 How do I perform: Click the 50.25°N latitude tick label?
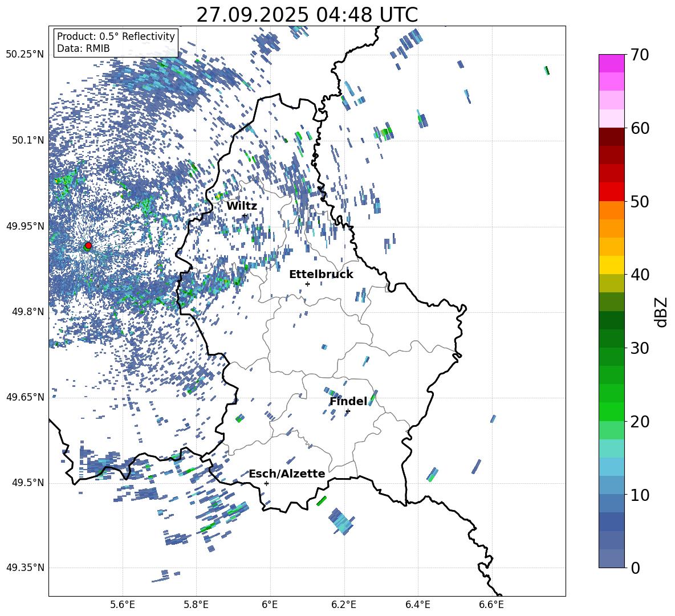point(25,55)
